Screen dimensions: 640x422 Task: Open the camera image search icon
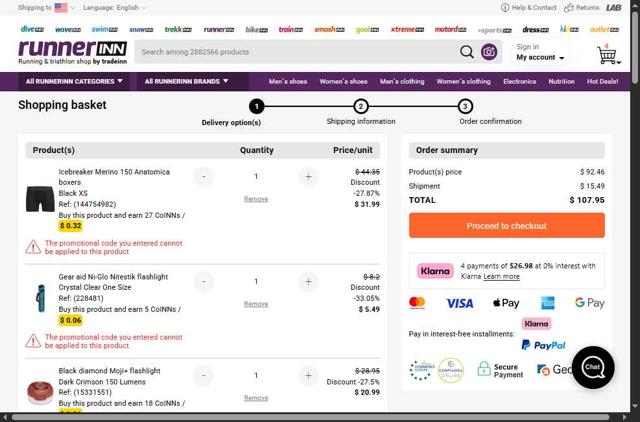[489, 52]
